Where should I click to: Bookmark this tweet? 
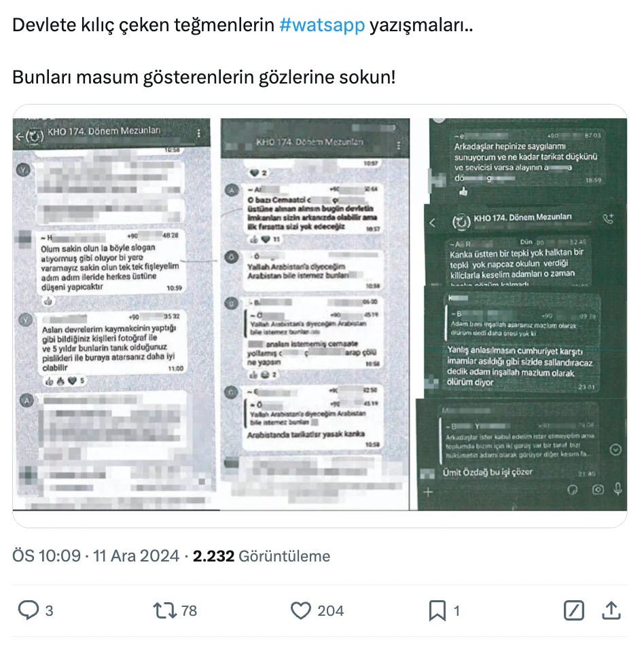[437, 610]
